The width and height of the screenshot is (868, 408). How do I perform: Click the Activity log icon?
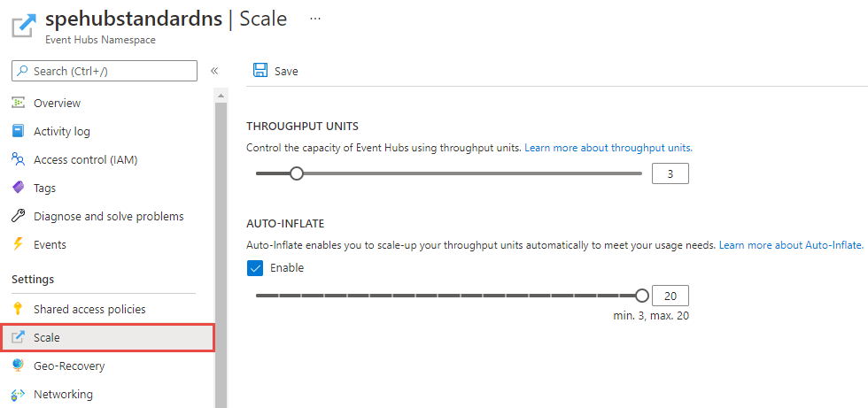pos(18,132)
